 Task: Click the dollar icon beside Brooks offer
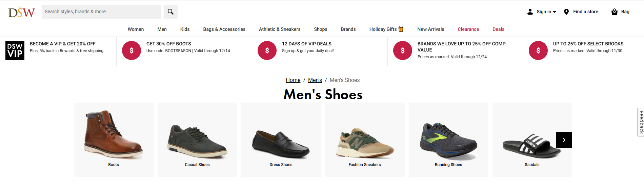[x=538, y=50]
